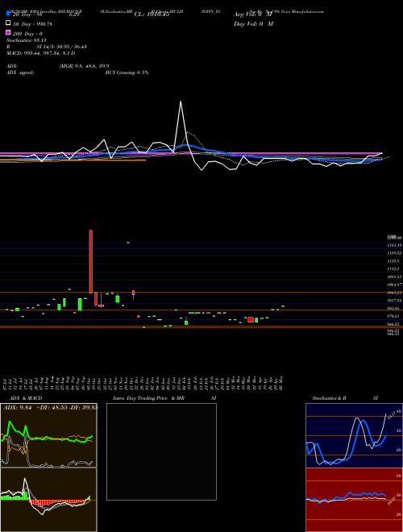
Task: Click the 'CL: 1010.45' closing price label
Action: (x=152, y=15)
